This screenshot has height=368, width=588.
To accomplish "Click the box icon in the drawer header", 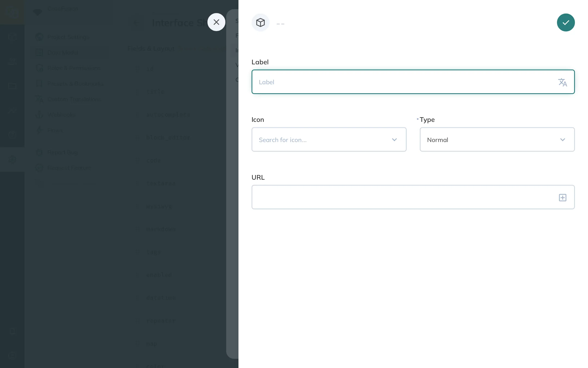I will coord(261,22).
